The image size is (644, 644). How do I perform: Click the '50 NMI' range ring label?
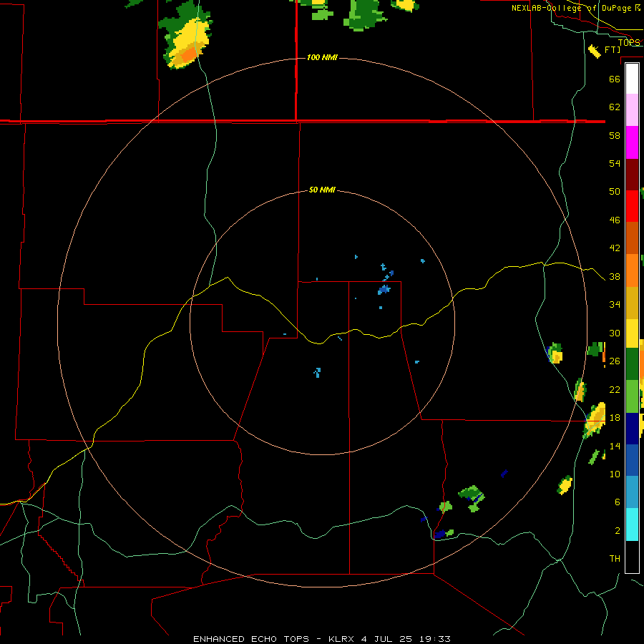[322, 190]
